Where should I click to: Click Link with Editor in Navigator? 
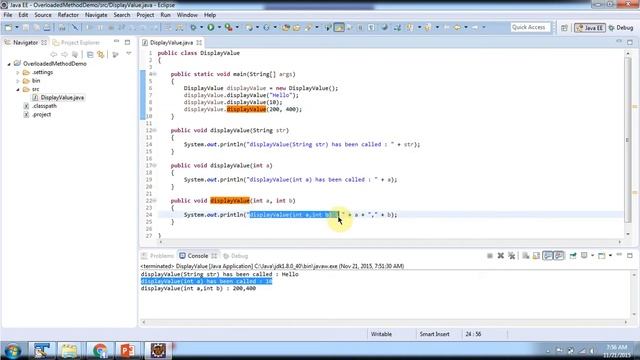tap(100, 54)
